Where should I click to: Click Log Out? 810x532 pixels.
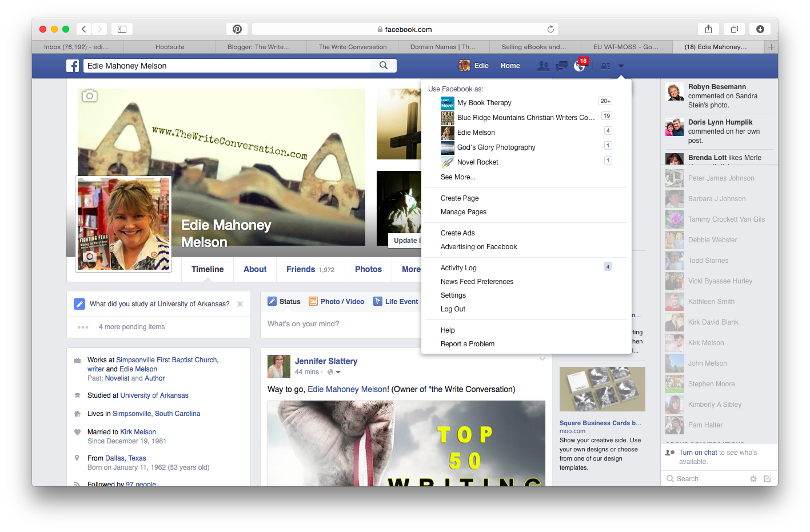453,309
